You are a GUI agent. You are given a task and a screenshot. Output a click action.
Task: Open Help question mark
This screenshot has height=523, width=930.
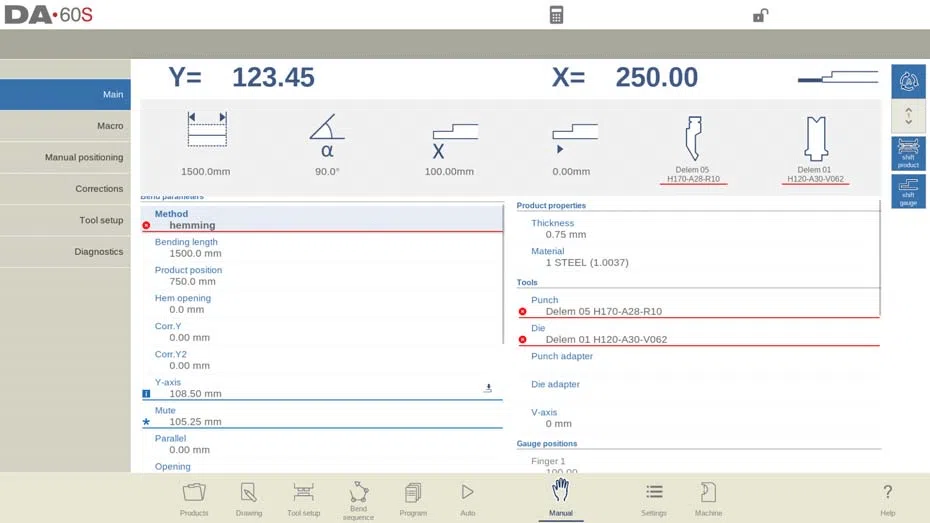click(x=887, y=499)
